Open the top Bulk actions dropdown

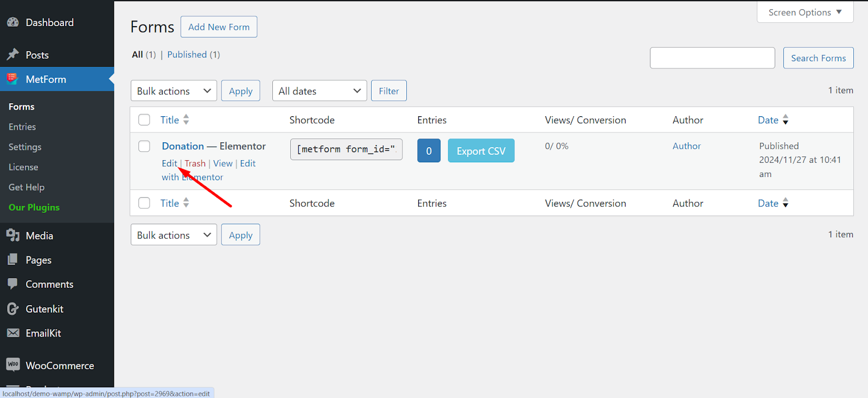(x=174, y=91)
